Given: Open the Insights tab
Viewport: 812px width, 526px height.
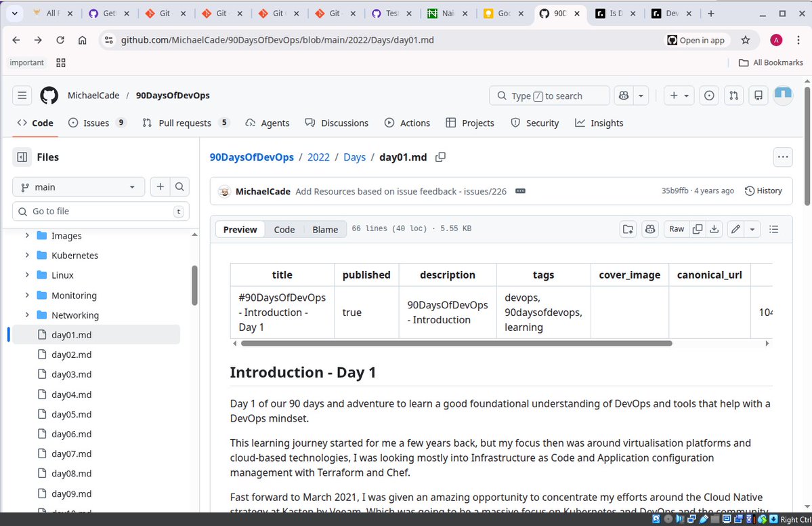Looking at the screenshot, I should (x=599, y=123).
